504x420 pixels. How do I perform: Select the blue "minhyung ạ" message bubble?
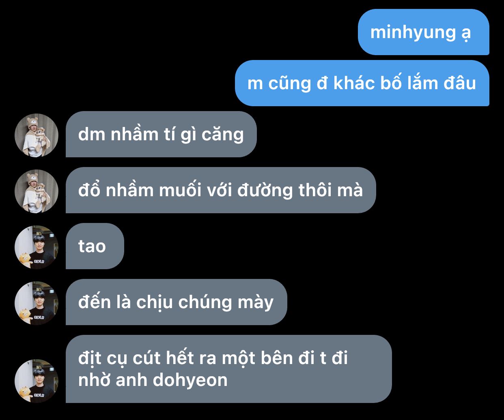coord(423,32)
